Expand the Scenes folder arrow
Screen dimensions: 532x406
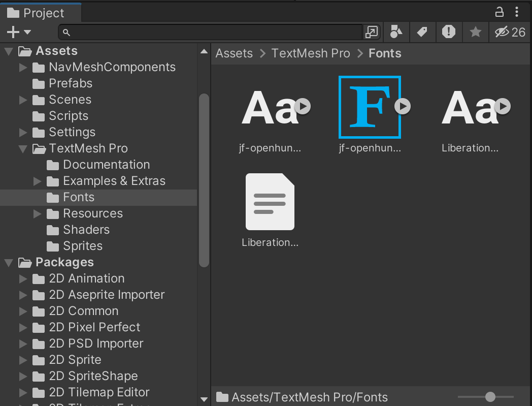click(x=23, y=100)
